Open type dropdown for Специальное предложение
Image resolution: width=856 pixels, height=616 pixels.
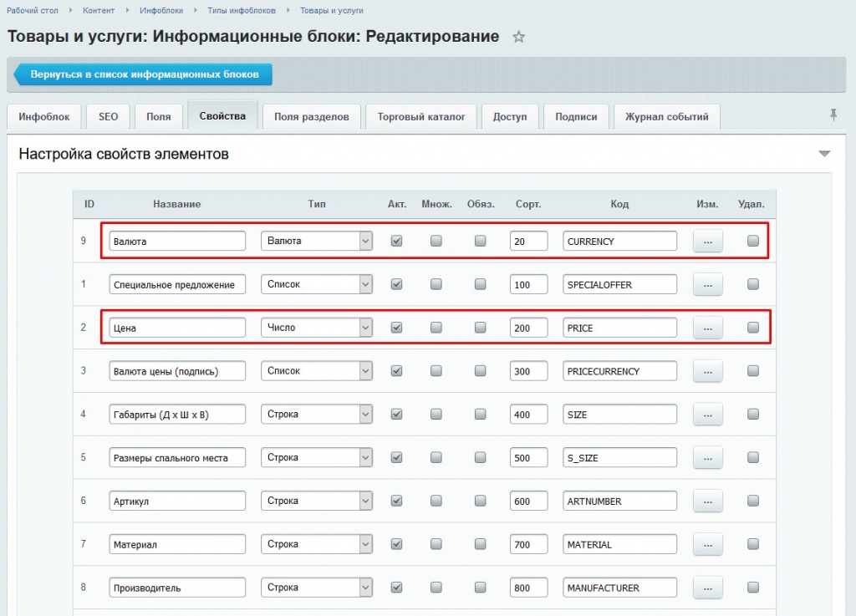point(317,284)
